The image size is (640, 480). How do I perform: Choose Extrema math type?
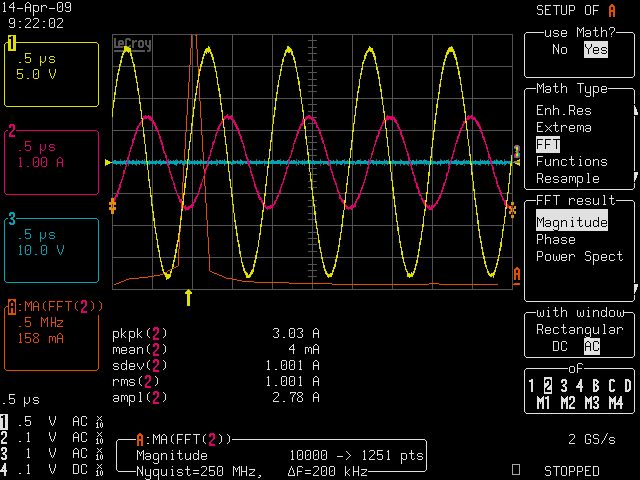click(x=564, y=128)
